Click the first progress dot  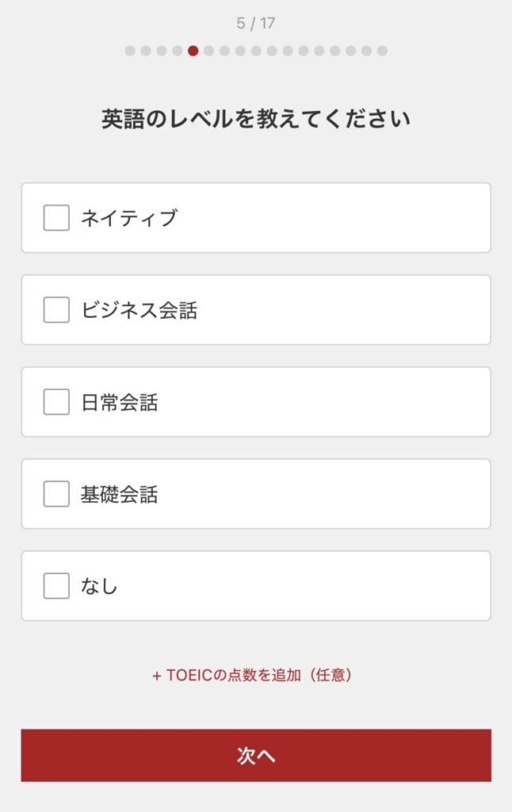click(x=130, y=51)
